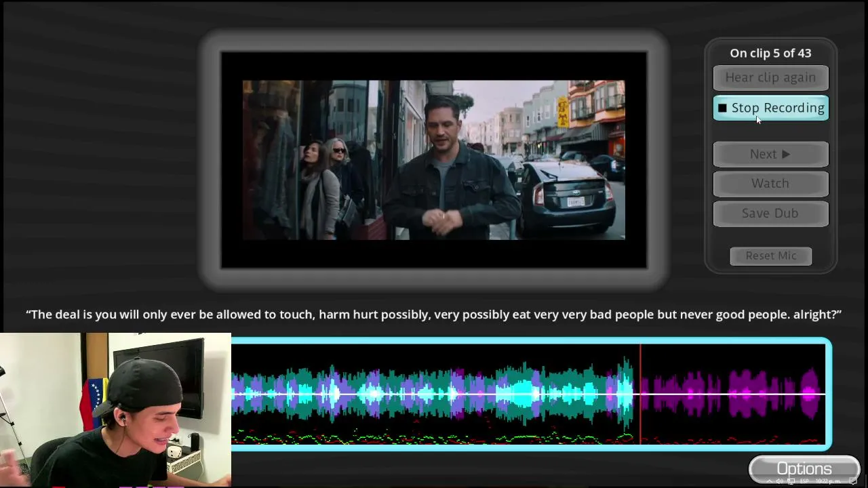Click the red playhead line in waveform
This screenshot has height=488, width=868.
tap(640, 394)
